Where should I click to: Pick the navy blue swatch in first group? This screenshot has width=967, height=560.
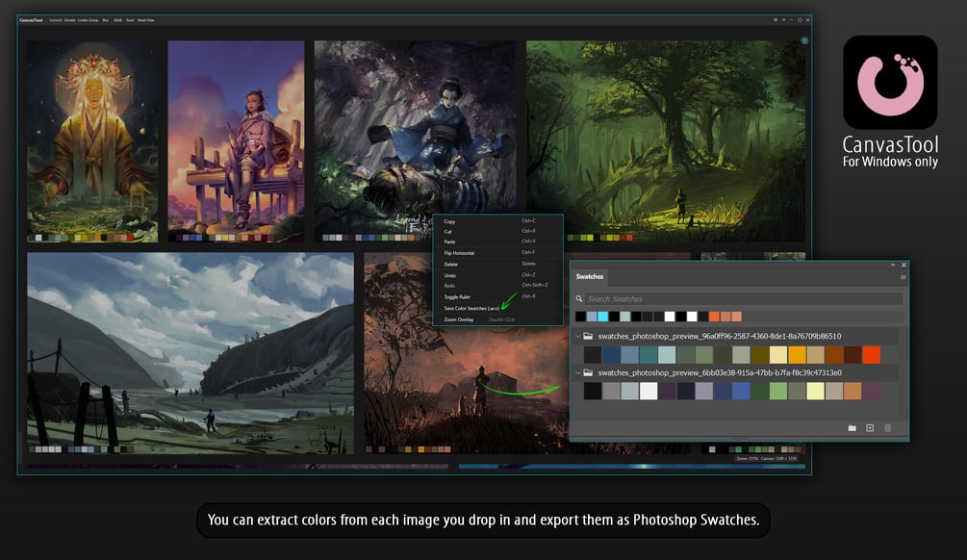click(x=611, y=355)
